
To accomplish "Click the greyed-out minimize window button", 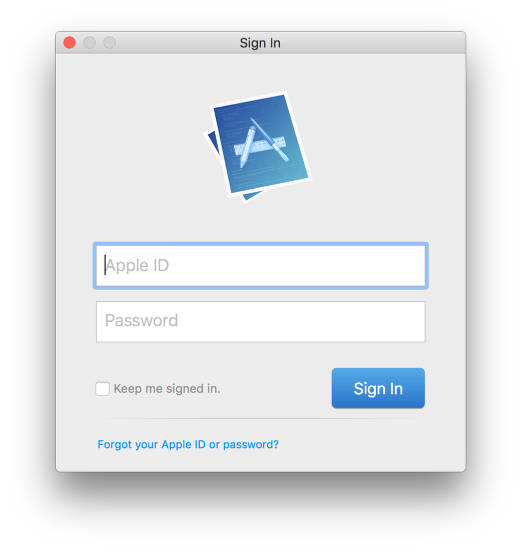I will click(x=89, y=43).
